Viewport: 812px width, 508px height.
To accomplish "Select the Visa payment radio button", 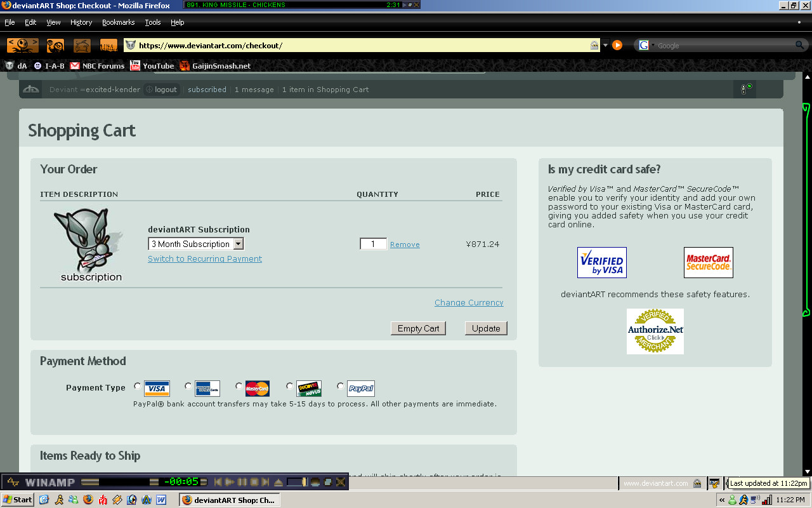I will coord(138,386).
